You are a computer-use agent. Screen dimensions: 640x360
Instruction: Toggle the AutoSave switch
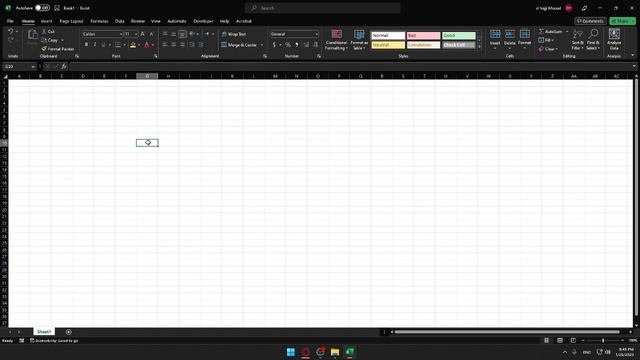pos(42,8)
